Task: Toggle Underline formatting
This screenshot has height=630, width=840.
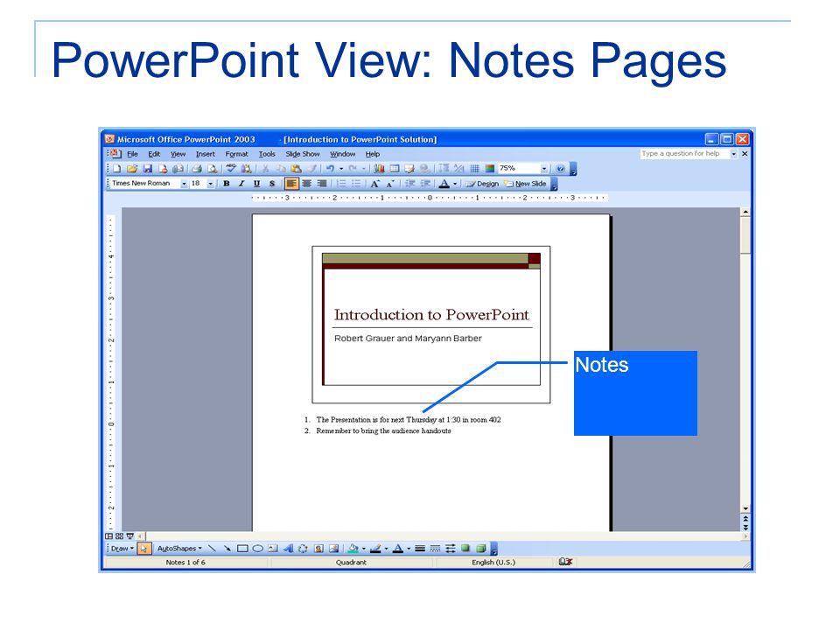Action: [256, 183]
